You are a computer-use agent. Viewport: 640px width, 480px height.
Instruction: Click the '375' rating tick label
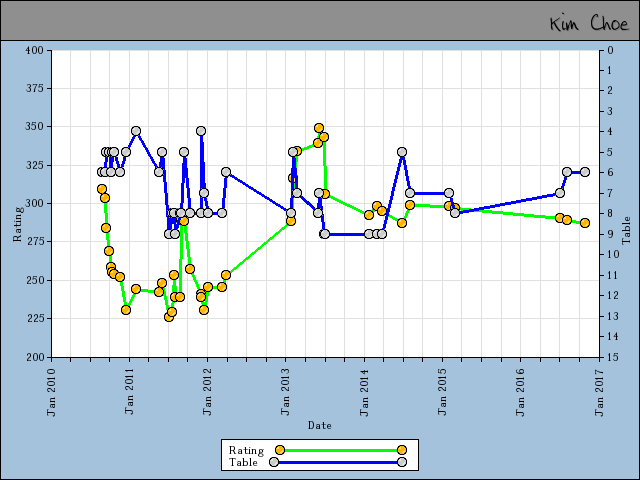pos(34,88)
